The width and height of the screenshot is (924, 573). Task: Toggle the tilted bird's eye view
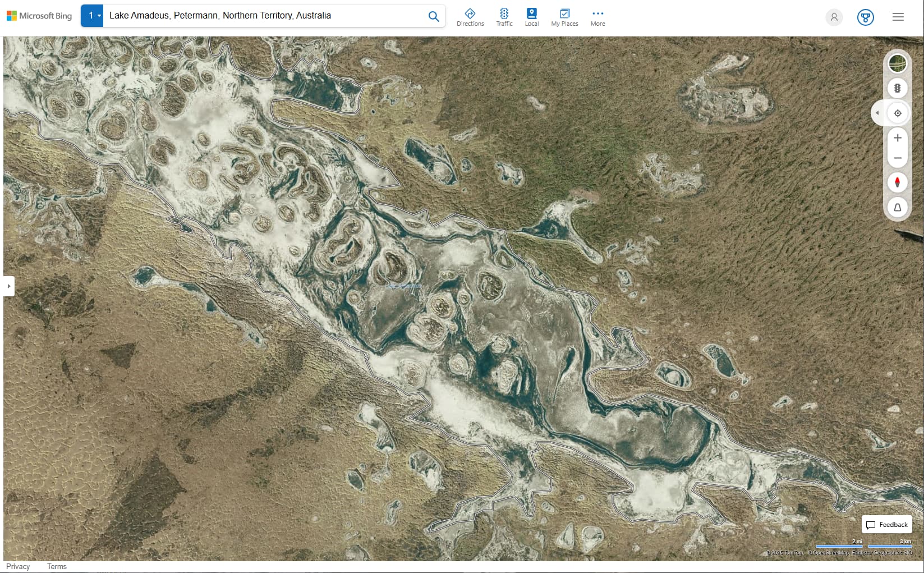tap(897, 208)
